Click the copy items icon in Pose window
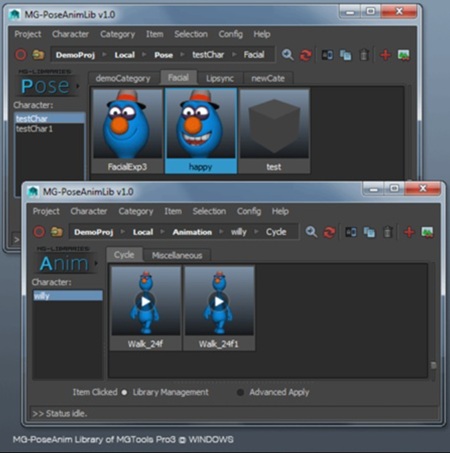450x453 pixels. [345, 55]
